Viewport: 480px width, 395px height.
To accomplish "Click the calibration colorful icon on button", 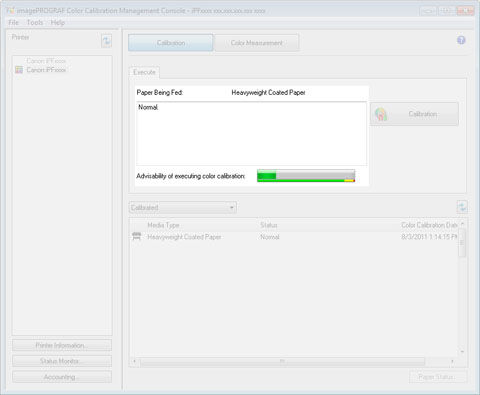I will (x=381, y=114).
